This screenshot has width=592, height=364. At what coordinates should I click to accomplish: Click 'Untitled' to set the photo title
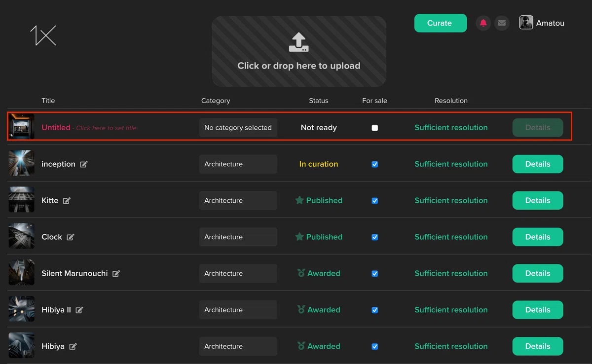coord(56,128)
